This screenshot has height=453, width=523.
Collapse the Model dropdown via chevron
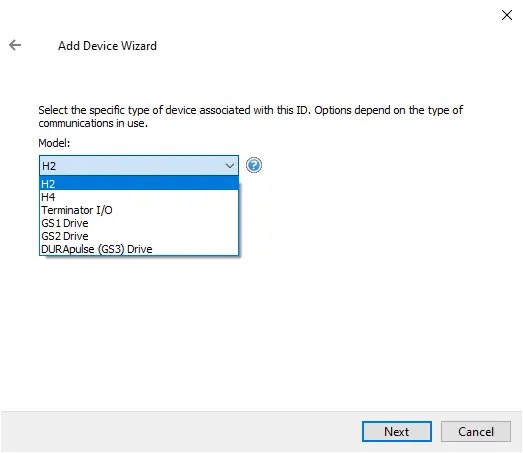click(x=229, y=166)
